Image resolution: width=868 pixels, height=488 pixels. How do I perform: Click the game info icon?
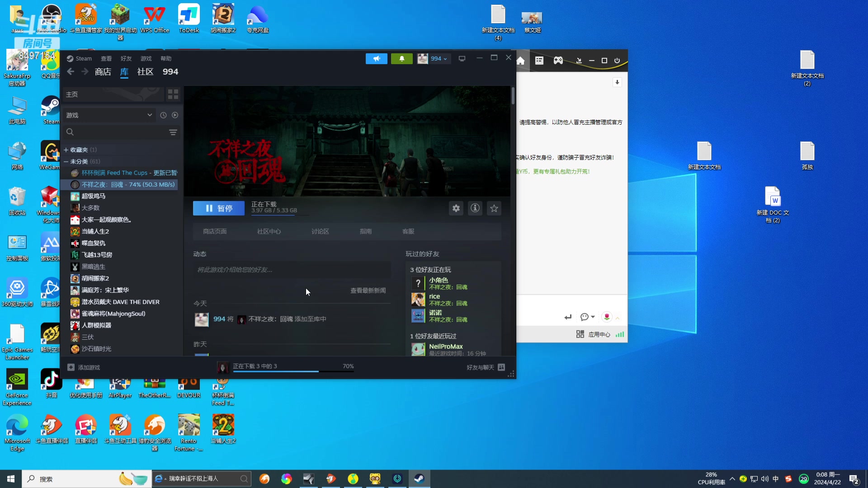tap(475, 208)
